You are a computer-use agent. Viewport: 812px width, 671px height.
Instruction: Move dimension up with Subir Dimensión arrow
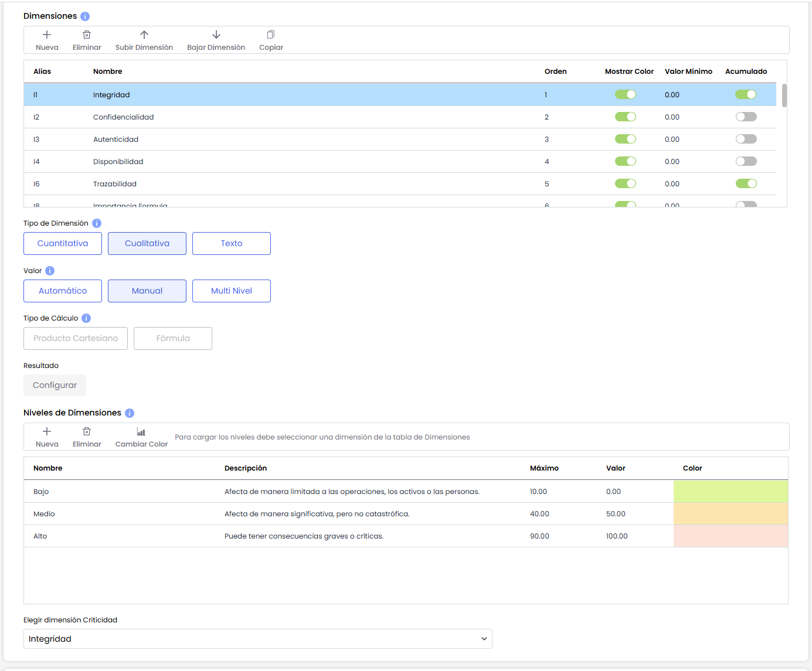coord(144,35)
